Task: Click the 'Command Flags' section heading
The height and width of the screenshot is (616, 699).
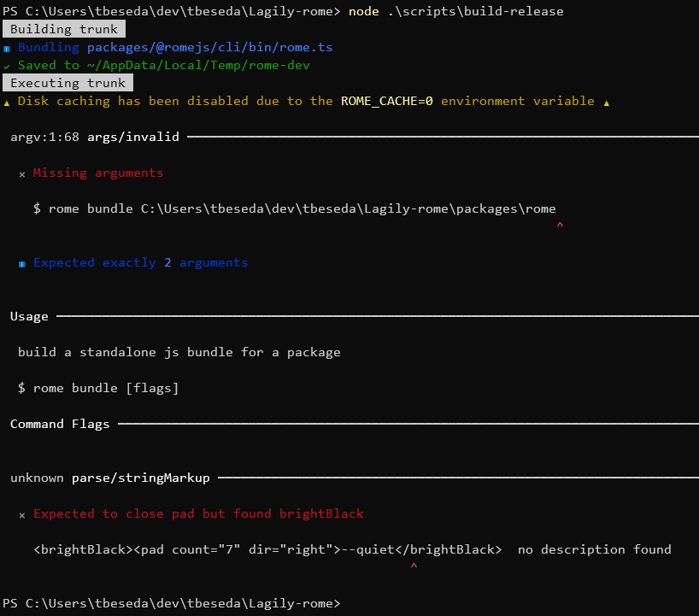Action: 60,424
